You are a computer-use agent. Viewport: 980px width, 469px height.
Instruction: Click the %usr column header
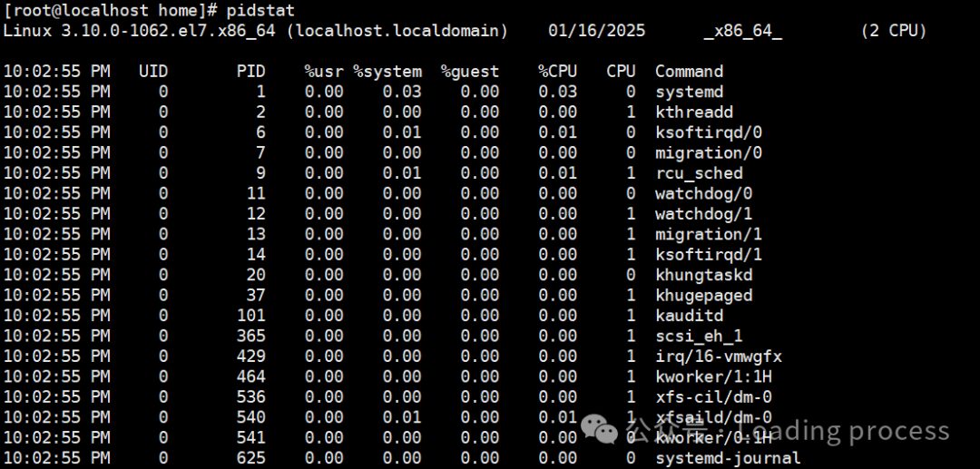[x=324, y=71]
